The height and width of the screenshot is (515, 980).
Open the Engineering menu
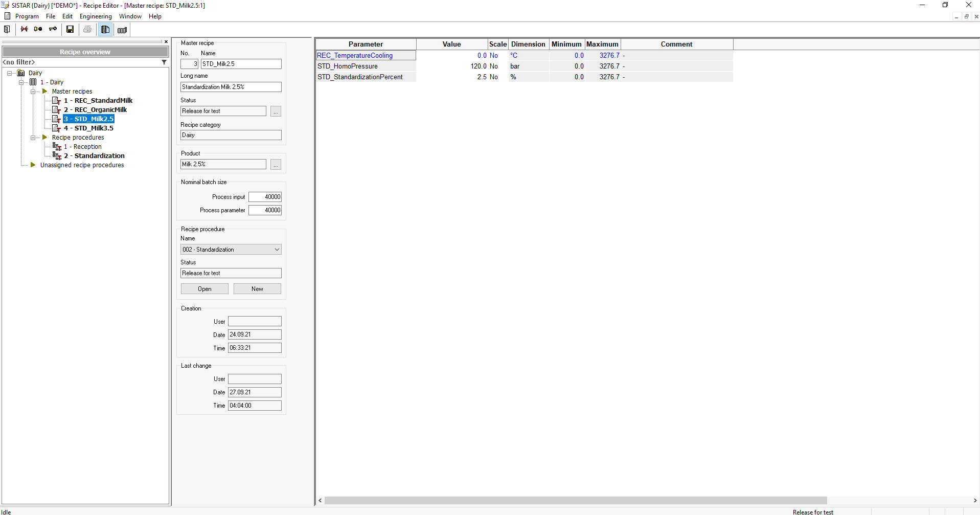pyautogui.click(x=96, y=16)
